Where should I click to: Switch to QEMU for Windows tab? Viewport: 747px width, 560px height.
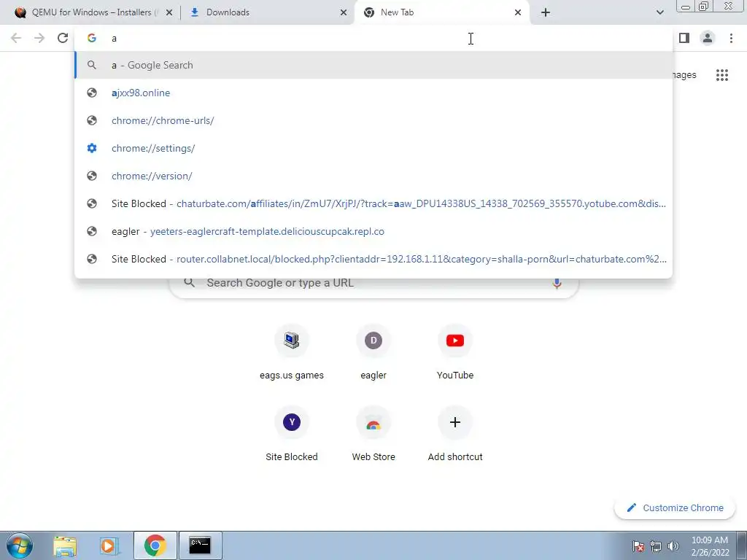[90, 12]
